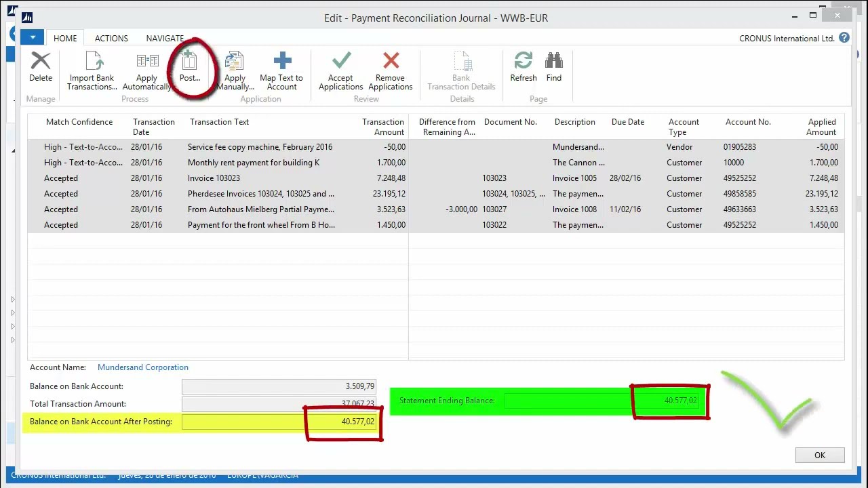Open Mundersand Corporation account link
Viewport: 868px width, 488px height.
coord(143,367)
